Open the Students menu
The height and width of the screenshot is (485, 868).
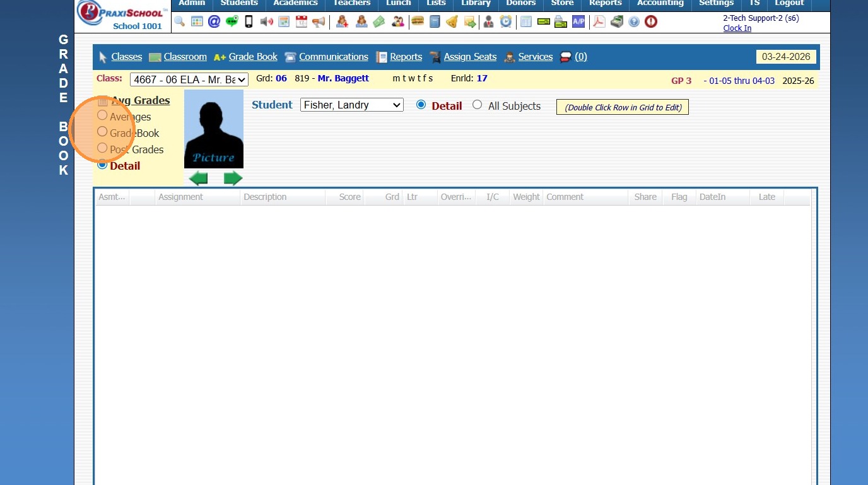pyautogui.click(x=239, y=3)
